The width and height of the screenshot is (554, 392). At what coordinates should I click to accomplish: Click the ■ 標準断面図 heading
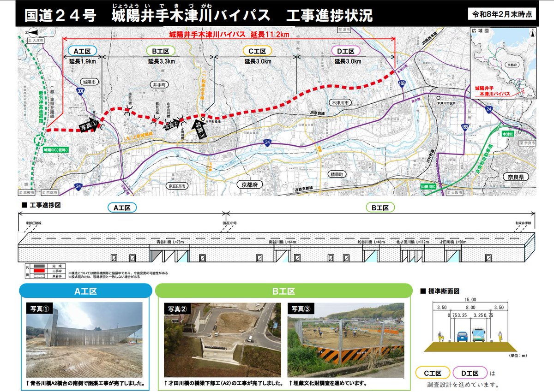(x=440, y=291)
